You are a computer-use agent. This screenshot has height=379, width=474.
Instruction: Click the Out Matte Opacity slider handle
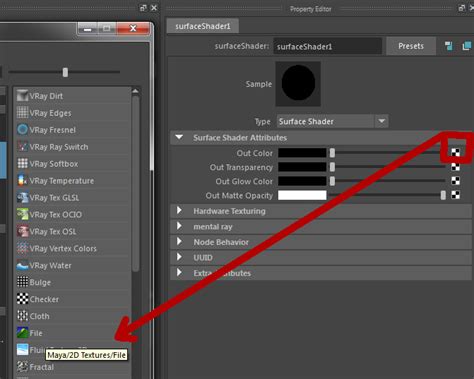443,195
